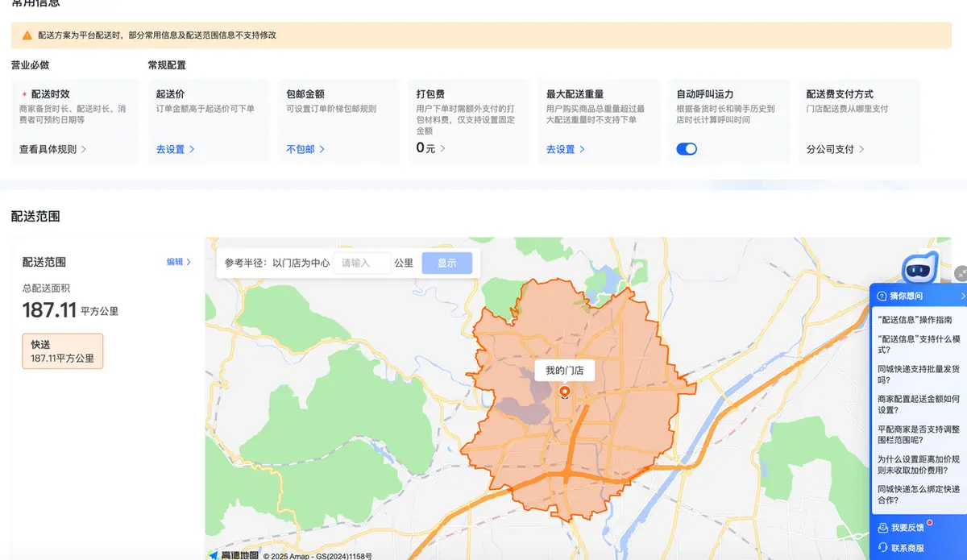Click the 我要反馈 feedback button

901,528
